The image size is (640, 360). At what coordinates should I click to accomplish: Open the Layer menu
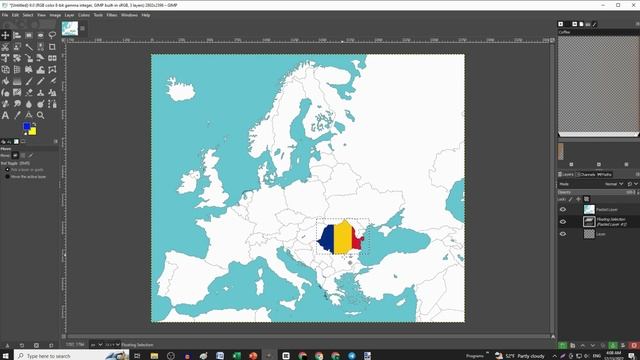69,15
